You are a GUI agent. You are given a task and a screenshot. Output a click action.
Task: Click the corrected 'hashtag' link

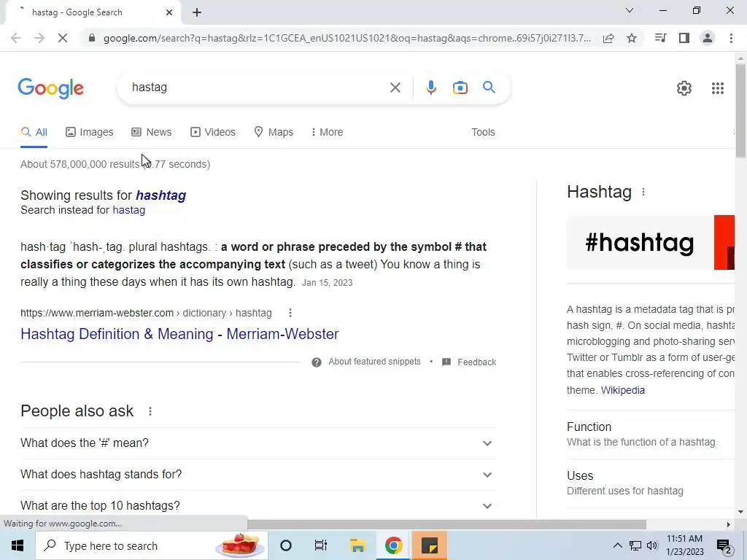[x=160, y=195]
